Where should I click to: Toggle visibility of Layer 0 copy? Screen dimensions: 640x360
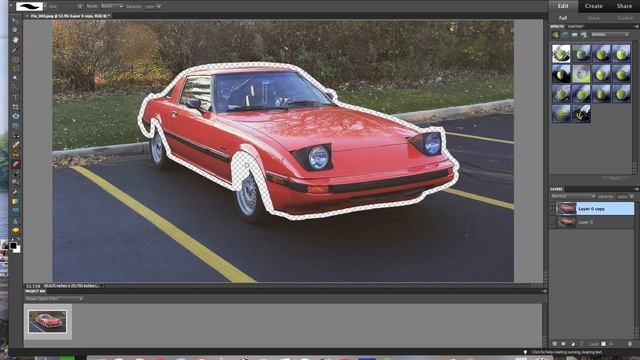coord(553,209)
